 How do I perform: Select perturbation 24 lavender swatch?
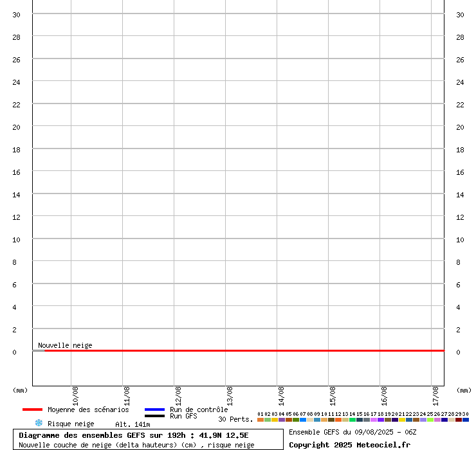pos(423,420)
